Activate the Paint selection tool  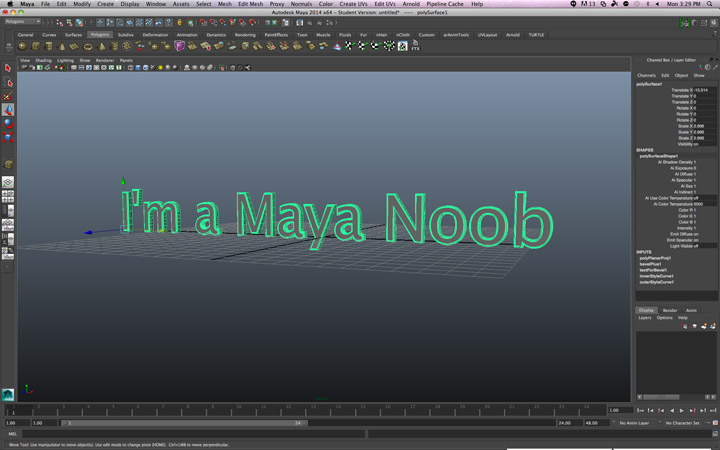8,96
